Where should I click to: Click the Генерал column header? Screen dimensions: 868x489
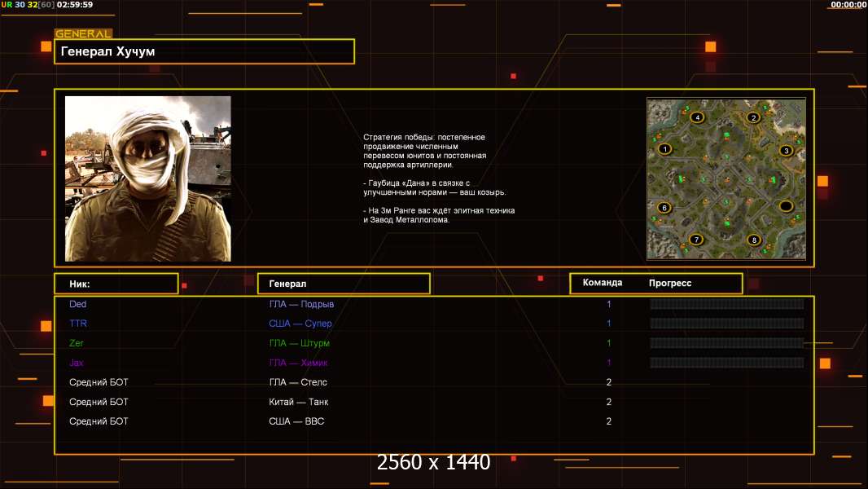click(x=343, y=284)
